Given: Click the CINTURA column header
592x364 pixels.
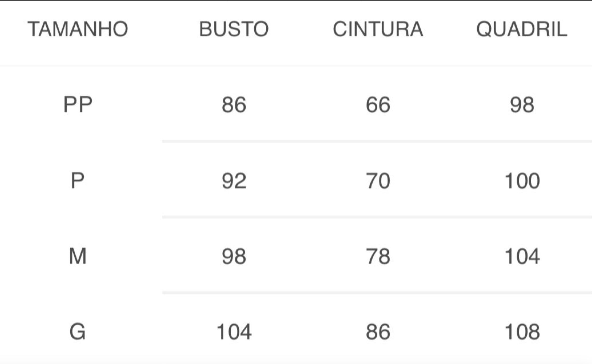Looking at the screenshot, I should point(378,29).
